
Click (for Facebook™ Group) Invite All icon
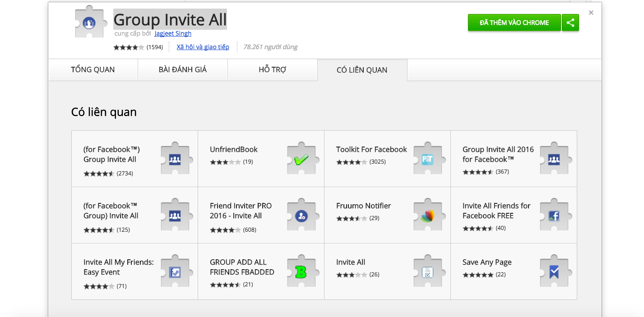click(x=176, y=215)
